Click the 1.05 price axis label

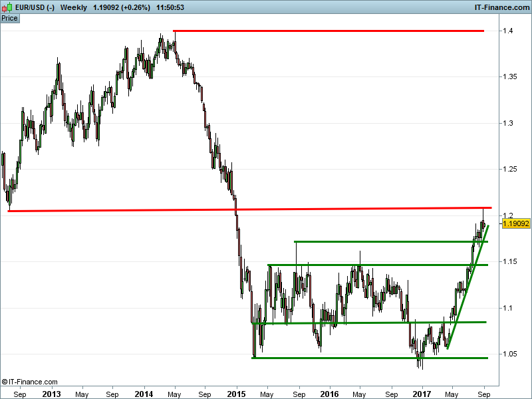point(510,354)
